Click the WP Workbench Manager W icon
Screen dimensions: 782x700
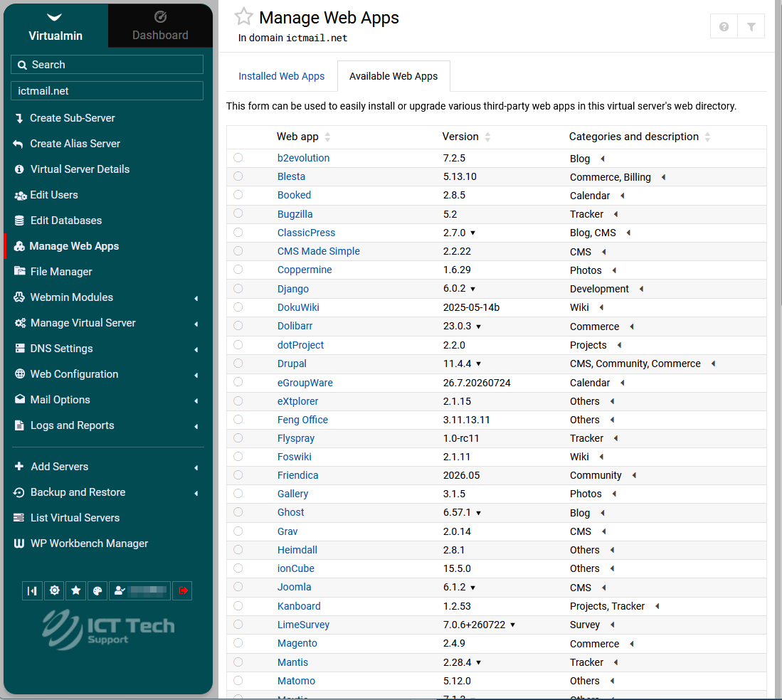19,543
